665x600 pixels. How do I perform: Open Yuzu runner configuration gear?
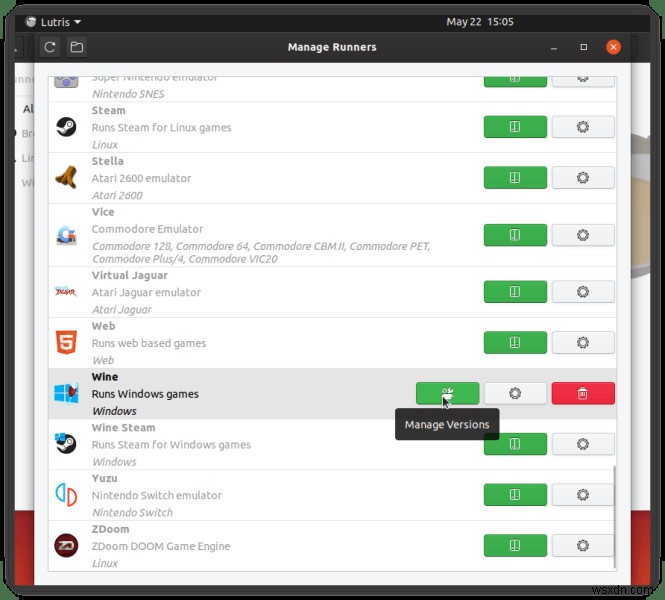(583, 494)
